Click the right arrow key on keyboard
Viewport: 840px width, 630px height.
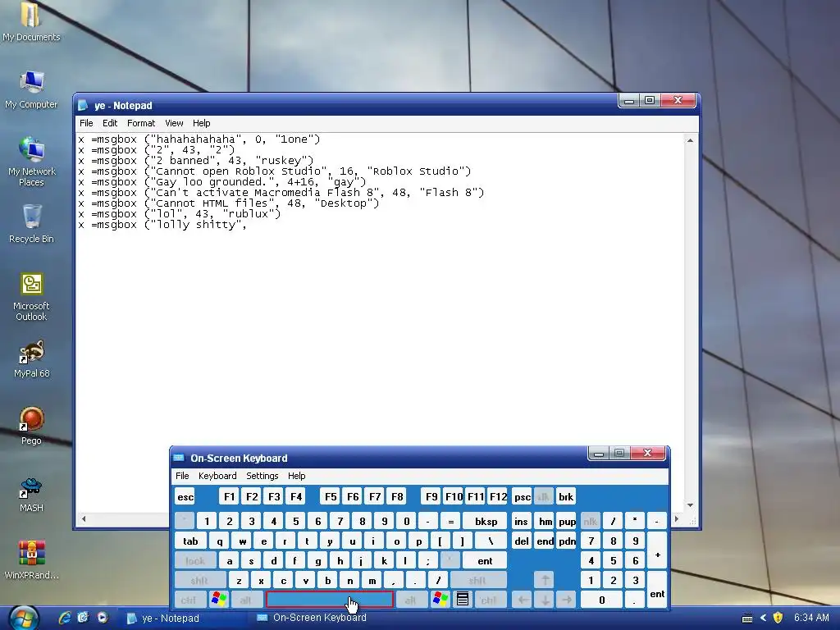pos(566,600)
